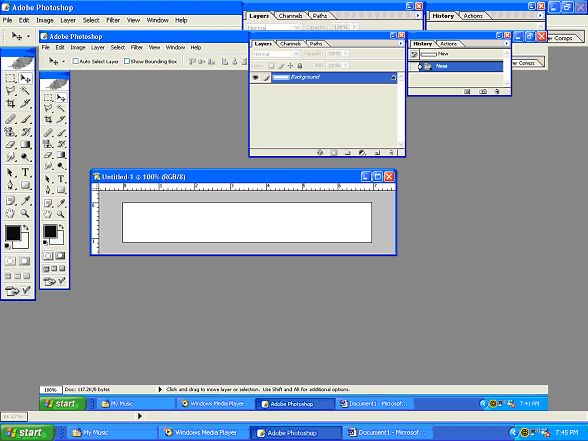Click the Untitled-1 document window title bar
588x441 pixels.
tap(225, 177)
